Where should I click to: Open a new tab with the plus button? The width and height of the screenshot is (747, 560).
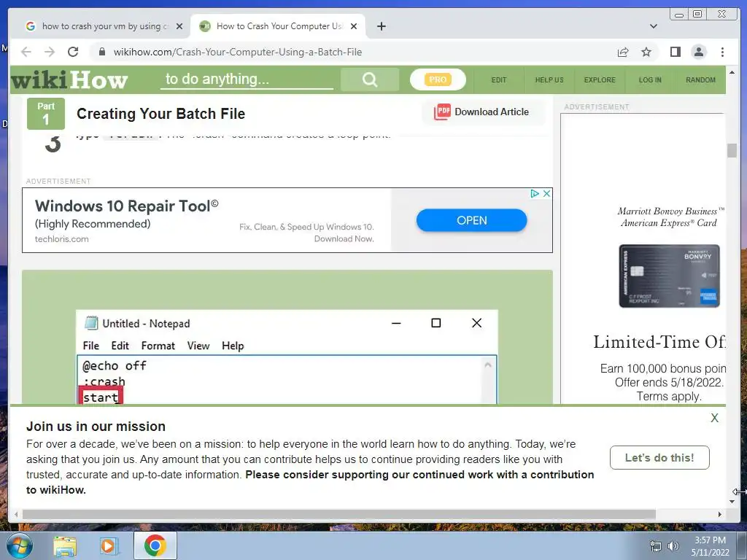(381, 26)
